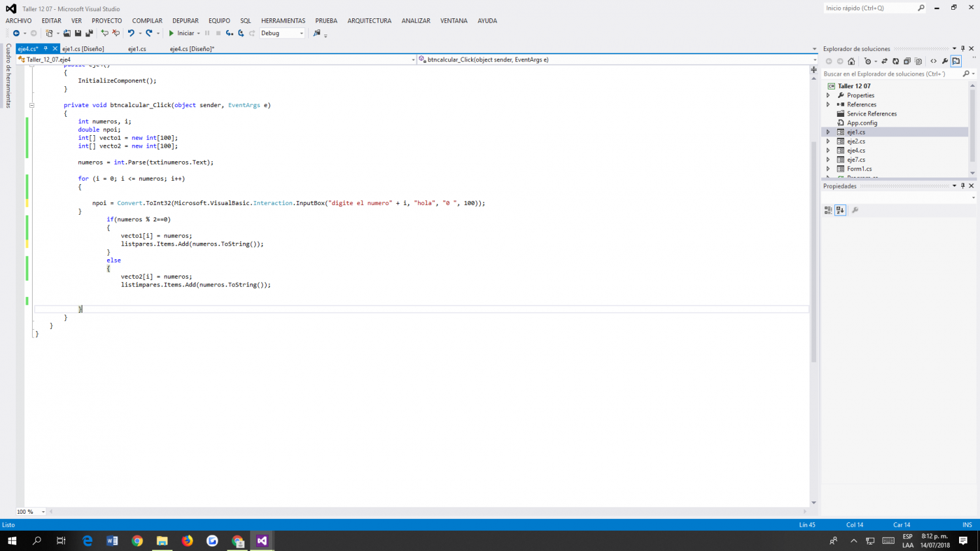Screen dimensions: 980x551
Task: Open the Iniciar start options arrow
Action: [199, 33]
